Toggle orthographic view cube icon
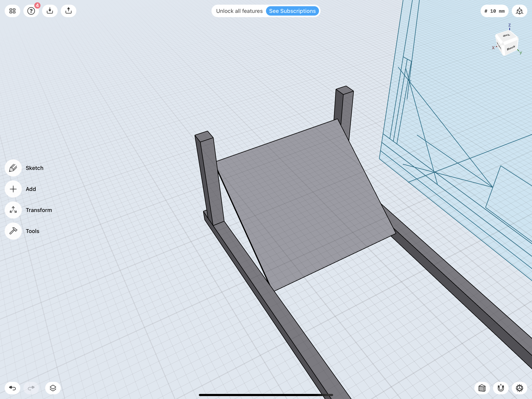The height and width of the screenshot is (399, 532). click(x=520, y=11)
